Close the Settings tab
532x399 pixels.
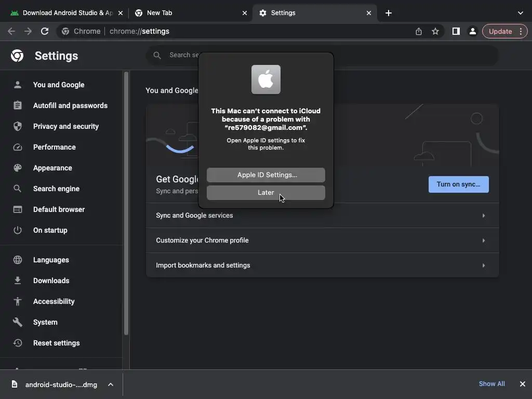pyautogui.click(x=369, y=13)
